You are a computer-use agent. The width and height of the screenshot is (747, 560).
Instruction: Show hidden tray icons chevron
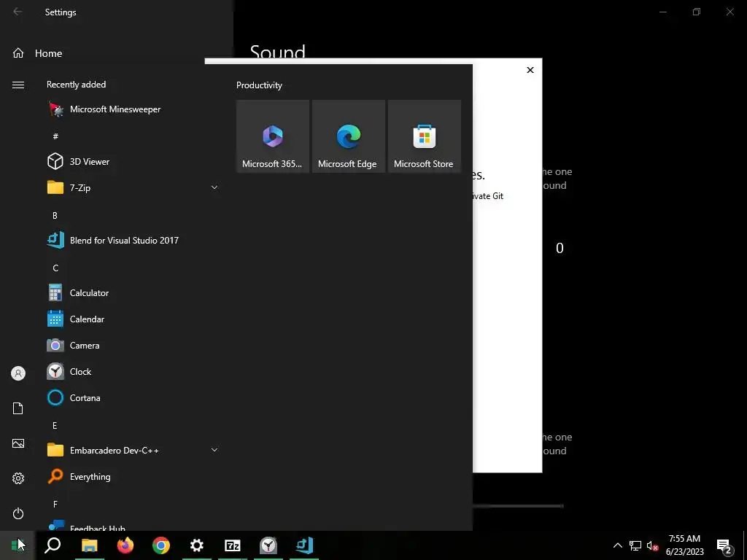[x=617, y=545]
